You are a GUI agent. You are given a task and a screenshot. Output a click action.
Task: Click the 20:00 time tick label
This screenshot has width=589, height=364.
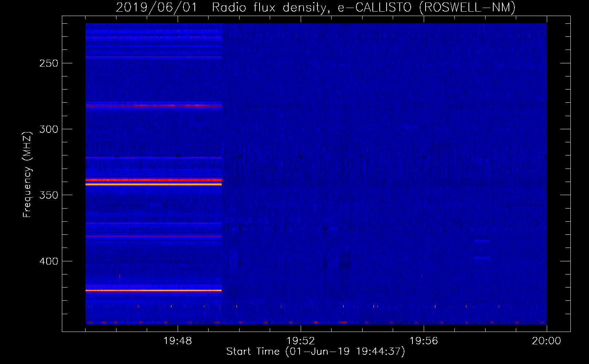tap(546, 341)
